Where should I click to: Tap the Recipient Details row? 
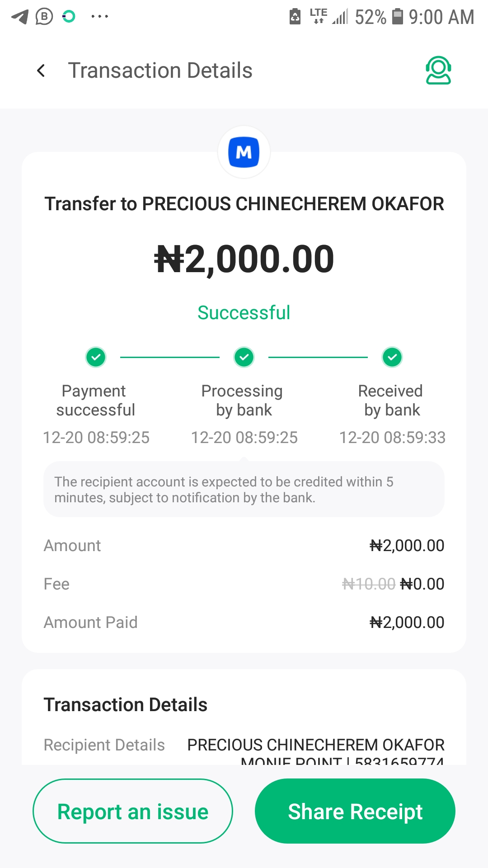[244, 746]
